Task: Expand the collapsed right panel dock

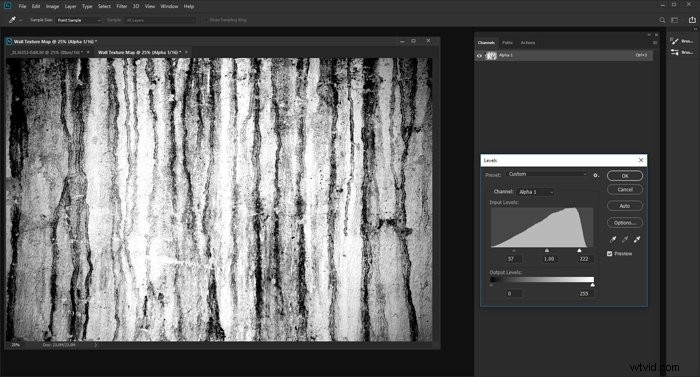Action: tap(696, 29)
